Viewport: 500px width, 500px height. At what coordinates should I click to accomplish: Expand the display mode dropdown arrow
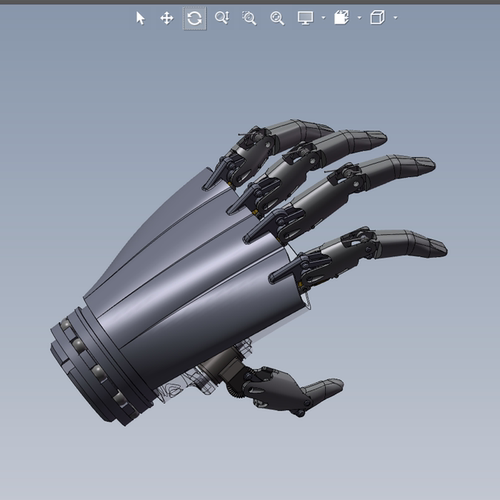[323, 18]
